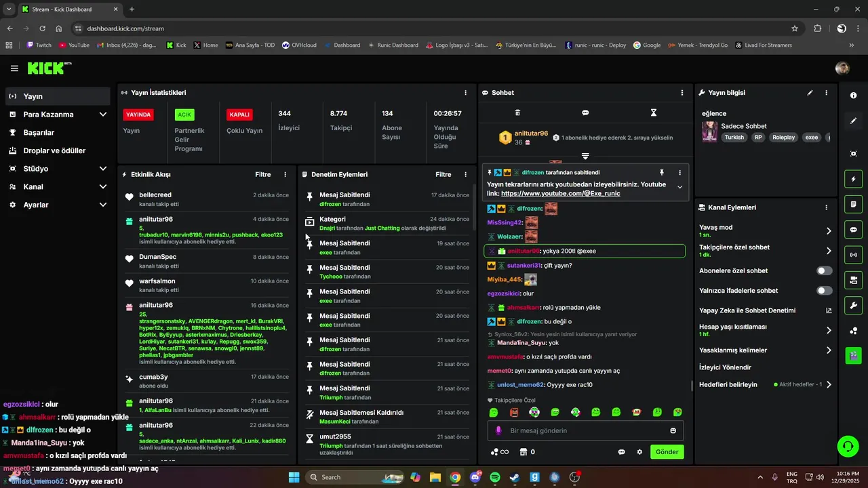Open the Yapay Zeka ile Sohbet Denetimi external link icon
Screen dimensions: 868x488
pyautogui.click(x=829, y=310)
